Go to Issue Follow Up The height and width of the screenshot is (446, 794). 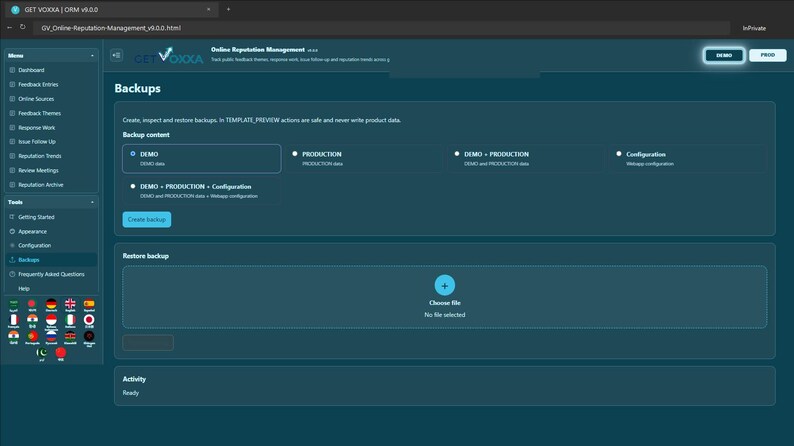[51, 142]
